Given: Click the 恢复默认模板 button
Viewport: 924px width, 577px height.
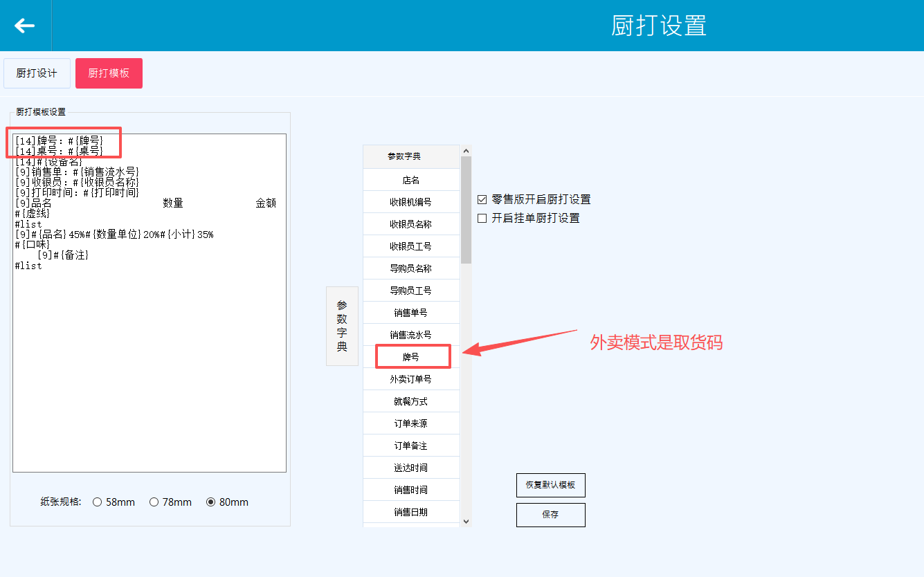Looking at the screenshot, I should 550,485.
